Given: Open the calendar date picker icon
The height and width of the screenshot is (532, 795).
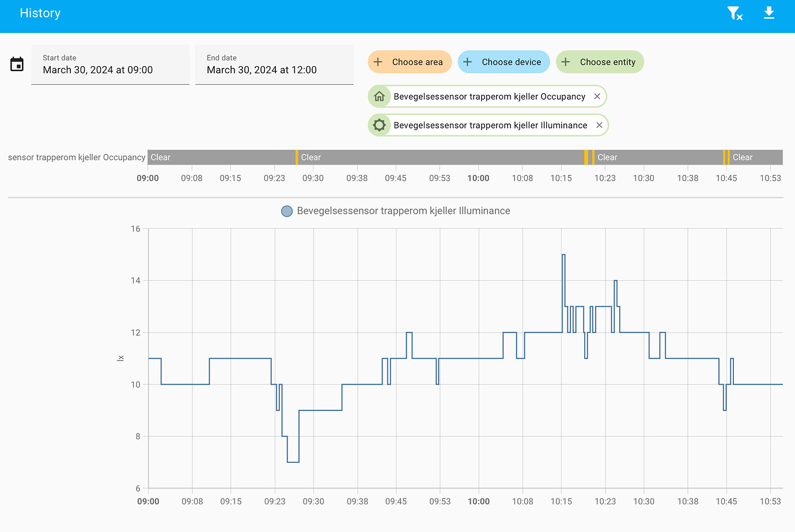Looking at the screenshot, I should pyautogui.click(x=17, y=64).
